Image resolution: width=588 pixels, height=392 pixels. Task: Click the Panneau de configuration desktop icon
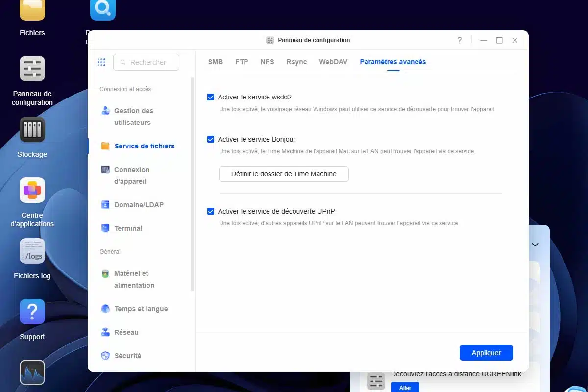point(32,69)
